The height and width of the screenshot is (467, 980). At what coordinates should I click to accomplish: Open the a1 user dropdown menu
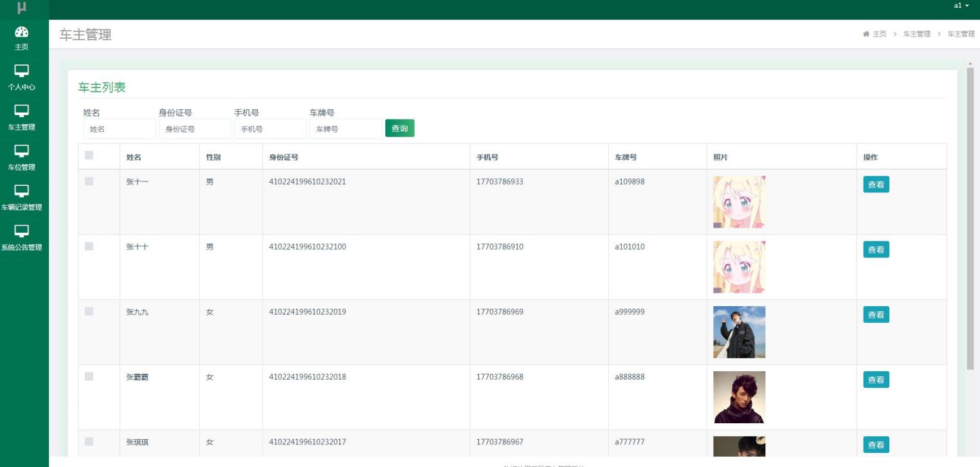961,6
